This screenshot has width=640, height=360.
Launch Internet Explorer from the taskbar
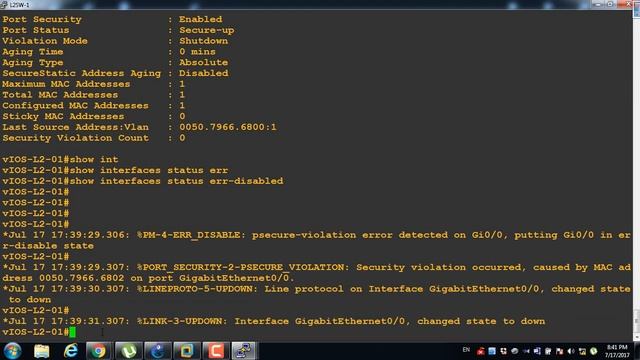tap(70, 351)
